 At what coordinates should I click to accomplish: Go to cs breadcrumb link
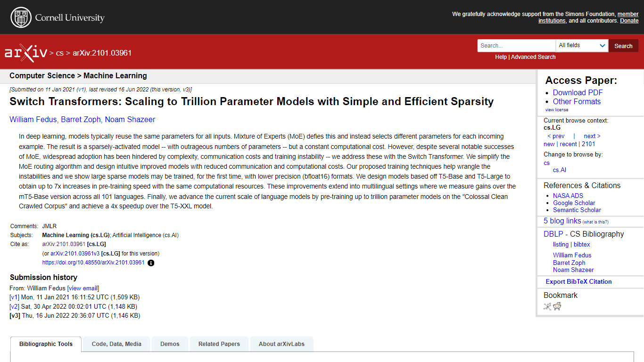tap(60, 53)
